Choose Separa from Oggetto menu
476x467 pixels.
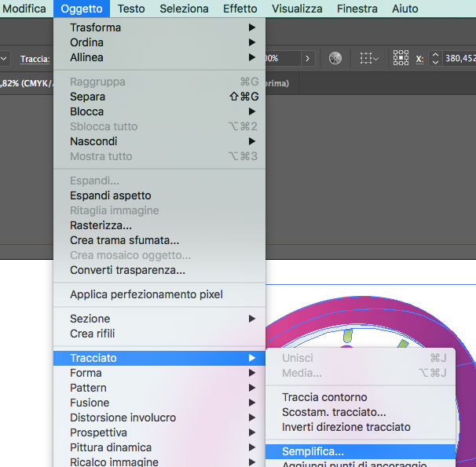pyautogui.click(x=159, y=97)
